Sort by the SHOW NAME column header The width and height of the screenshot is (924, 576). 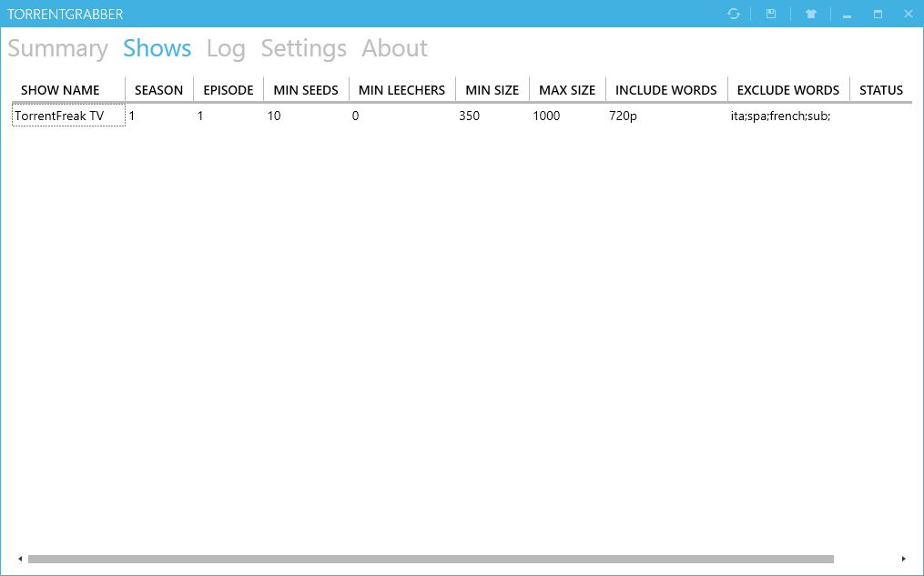[x=68, y=89]
